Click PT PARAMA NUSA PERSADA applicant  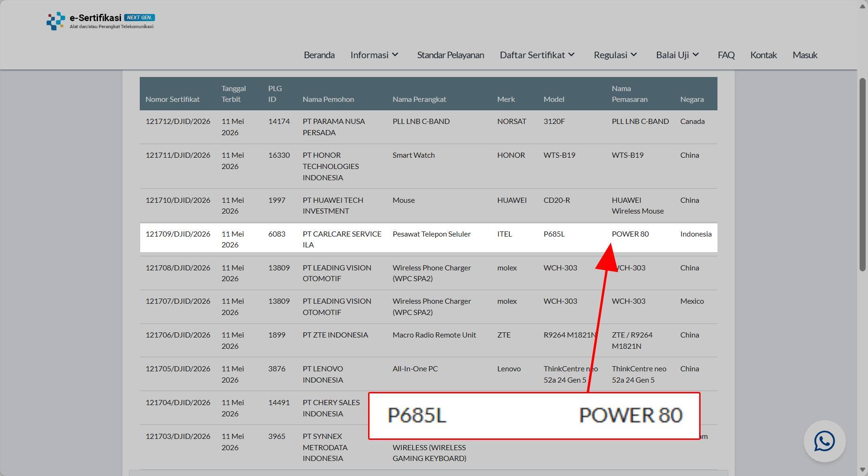click(x=333, y=127)
